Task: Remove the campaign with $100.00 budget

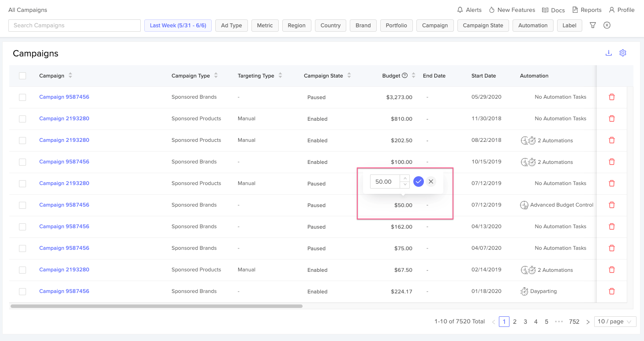Action: tap(612, 162)
